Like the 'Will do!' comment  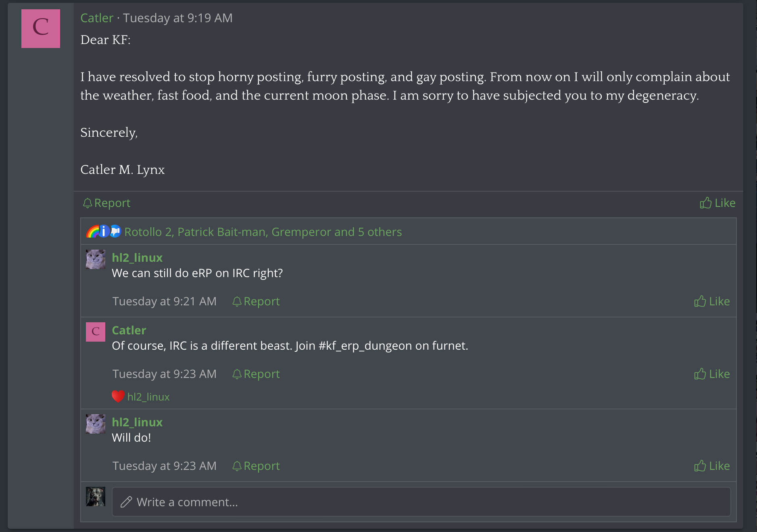(712, 466)
